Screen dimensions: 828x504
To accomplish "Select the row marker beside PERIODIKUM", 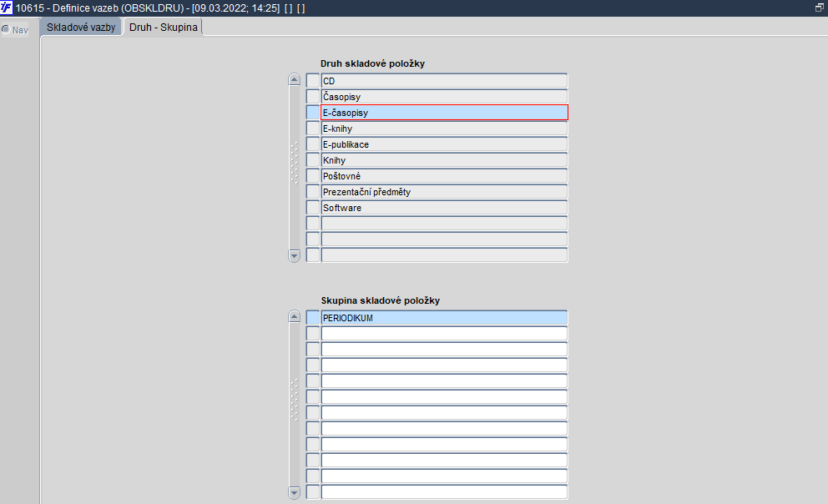I will coord(313,318).
